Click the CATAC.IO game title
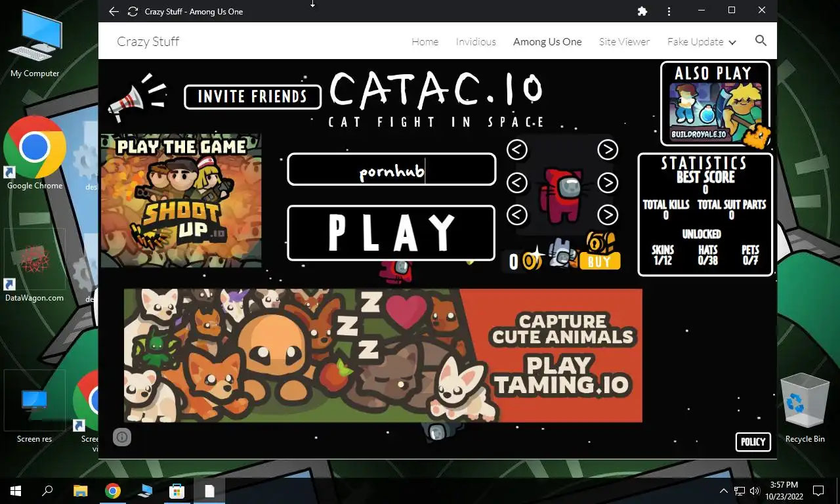The height and width of the screenshot is (504, 840). (x=436, y=89)
